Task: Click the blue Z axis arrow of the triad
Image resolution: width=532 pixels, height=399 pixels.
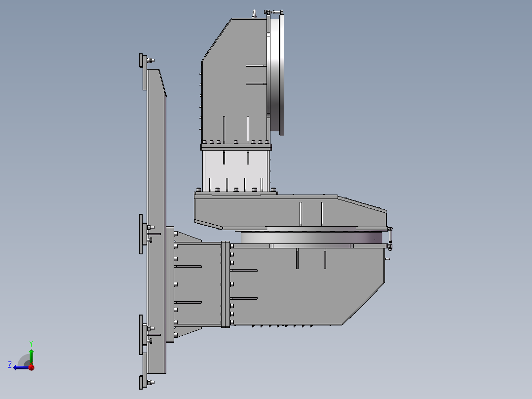Action: click(x=20, y=367)
